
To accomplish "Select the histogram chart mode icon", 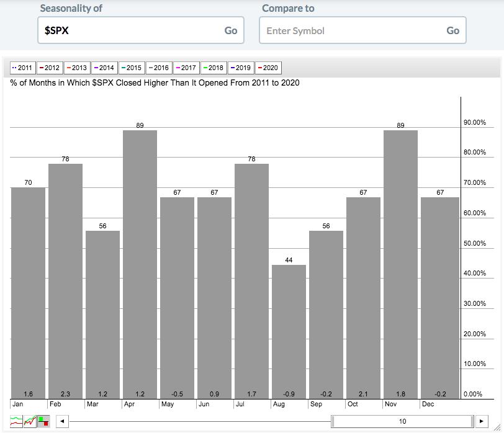I will click(x=43, y=421).
